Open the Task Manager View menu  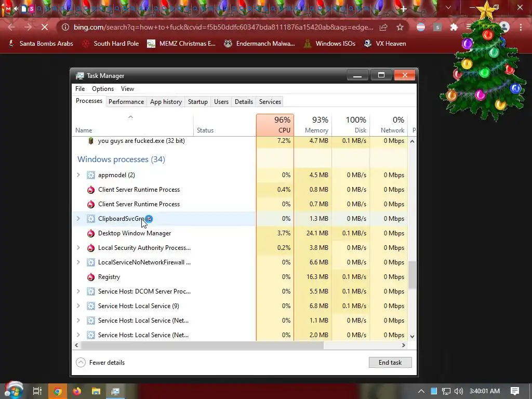click(x=127, y=89)
